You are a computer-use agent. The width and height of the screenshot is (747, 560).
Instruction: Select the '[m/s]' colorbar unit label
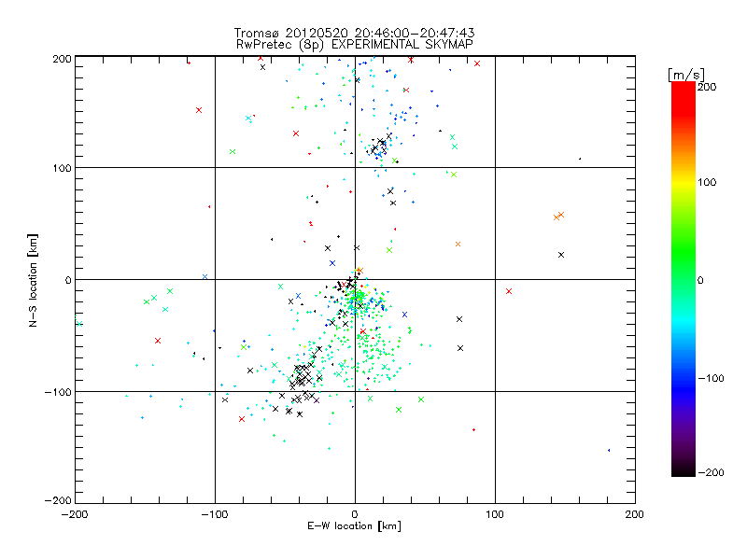click(686, 75)
